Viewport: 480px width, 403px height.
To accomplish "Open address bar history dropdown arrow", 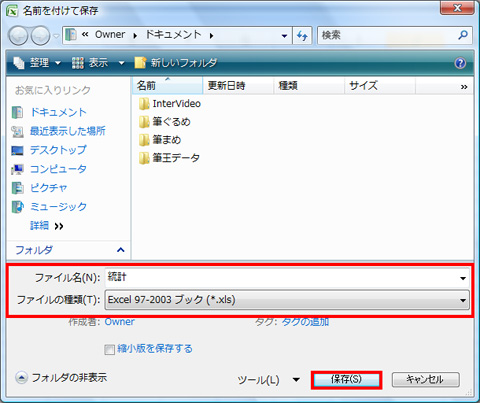I will coord(284,36).
